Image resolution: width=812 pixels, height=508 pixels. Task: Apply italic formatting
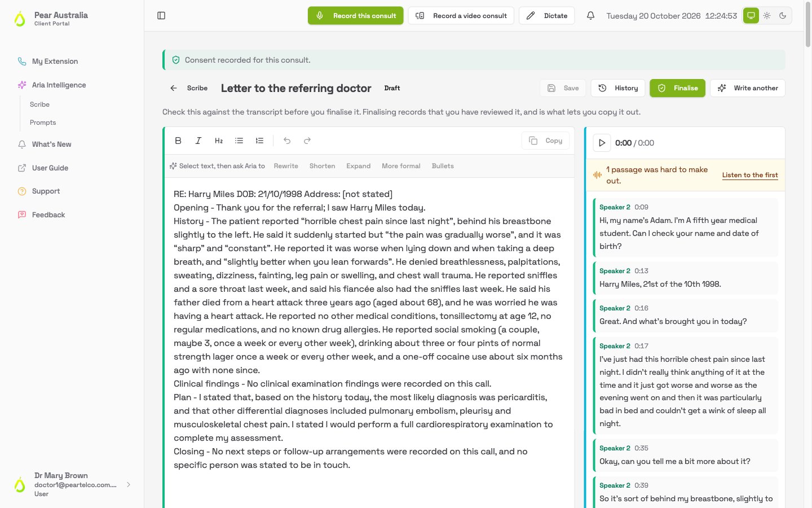coord(198,141)
